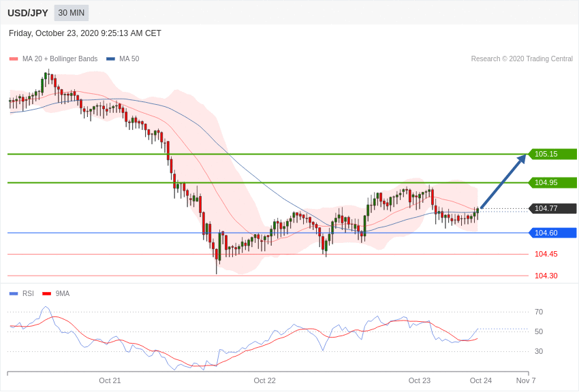The width and height of the screenshot is (579, 392).
Task: Click the 104.95 green resistance price tag
Action: click(x=552, y=182)
